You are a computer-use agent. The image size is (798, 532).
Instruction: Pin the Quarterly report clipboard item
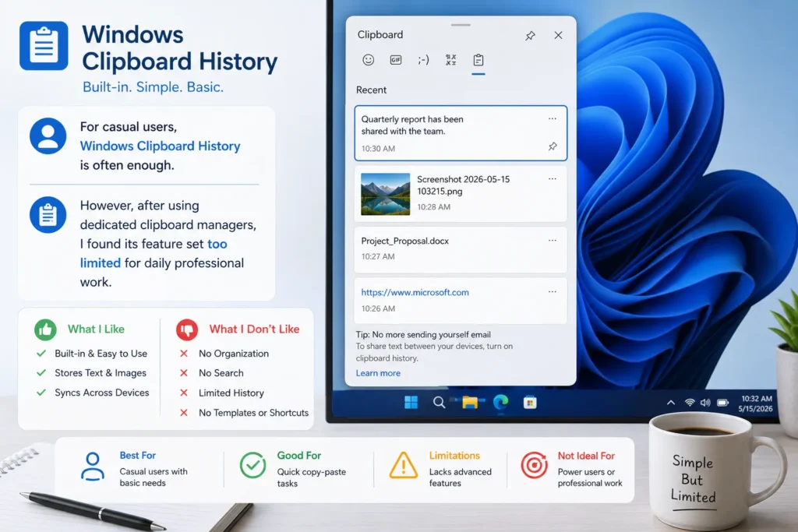[553, 146]
